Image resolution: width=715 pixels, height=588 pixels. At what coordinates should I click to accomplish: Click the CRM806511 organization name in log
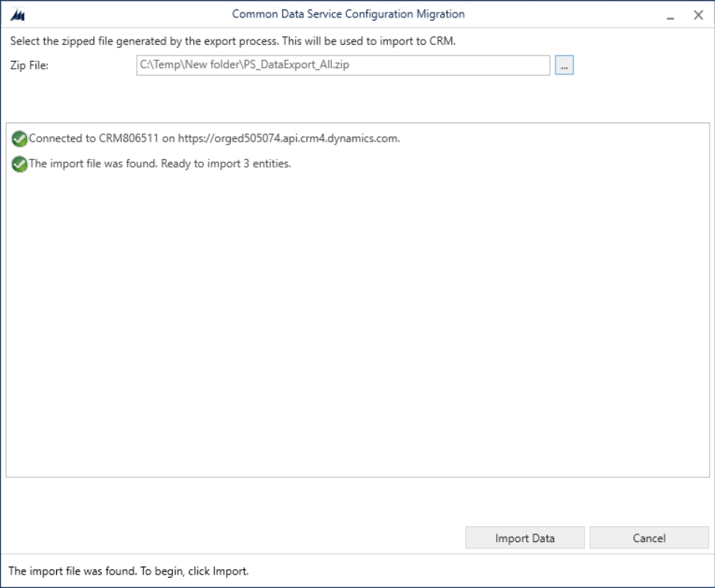[129, 138]
